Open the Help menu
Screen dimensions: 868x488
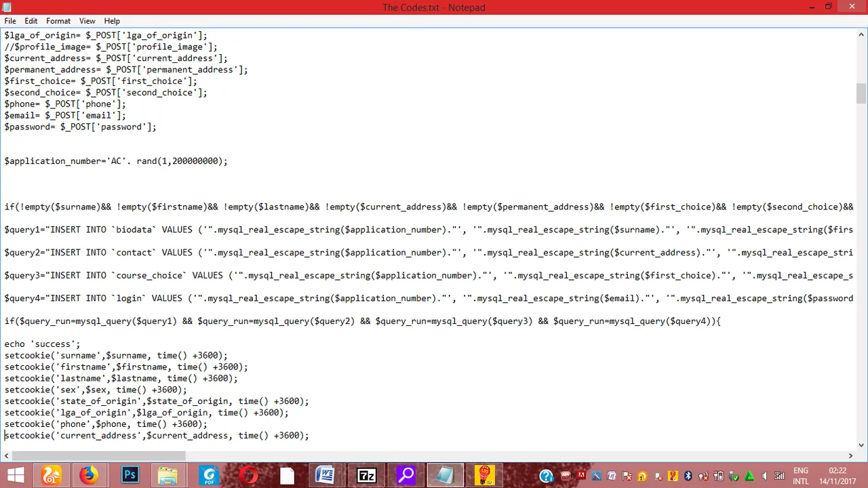(x=112, y=21)
